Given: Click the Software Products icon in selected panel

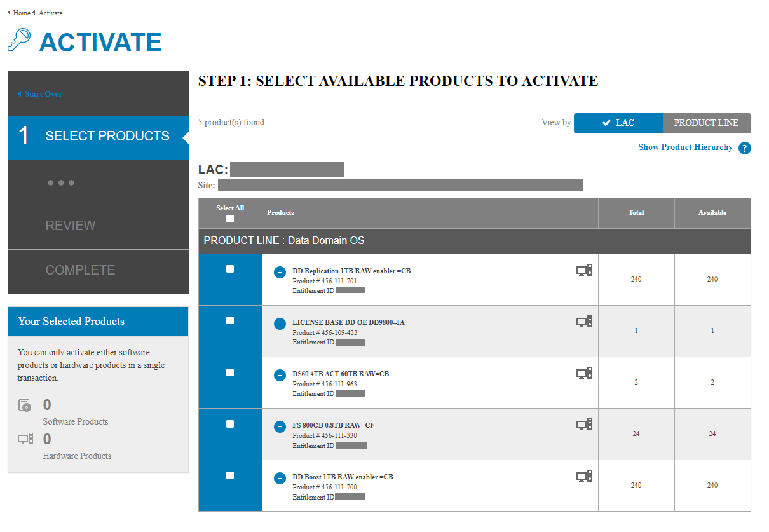Looking at the screenshot, I should (x=24, y=405).
